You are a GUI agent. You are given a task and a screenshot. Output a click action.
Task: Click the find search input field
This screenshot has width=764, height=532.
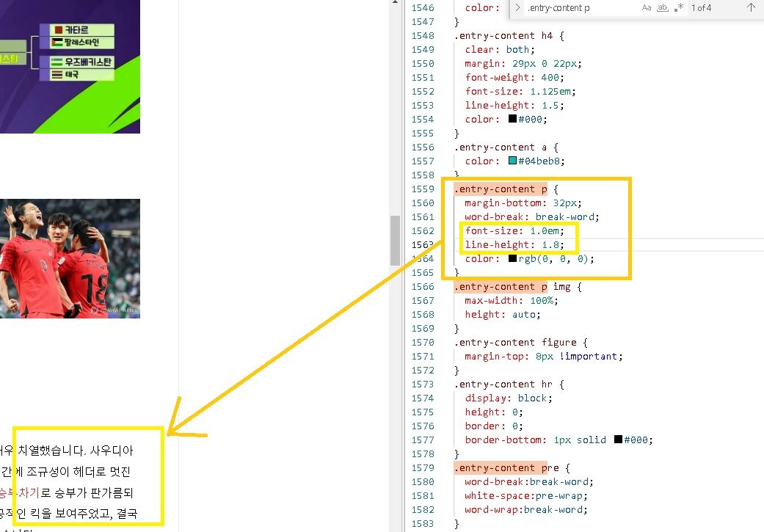tap(581, 8)
